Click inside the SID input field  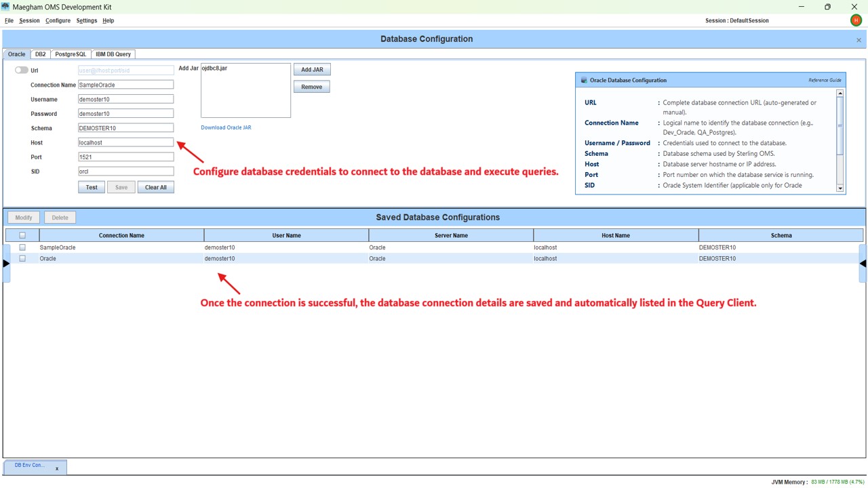click(x=125, y=171)
